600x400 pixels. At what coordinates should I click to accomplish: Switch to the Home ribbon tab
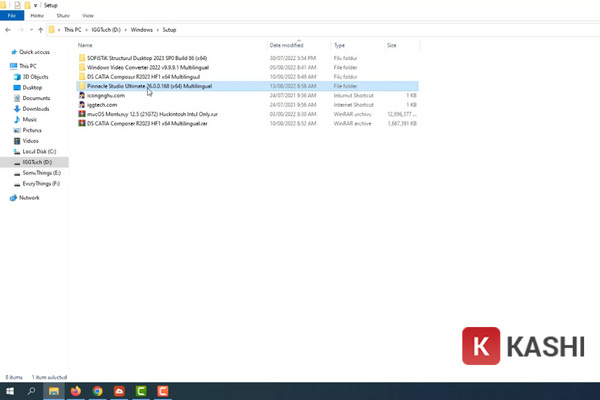pos(37,16)
